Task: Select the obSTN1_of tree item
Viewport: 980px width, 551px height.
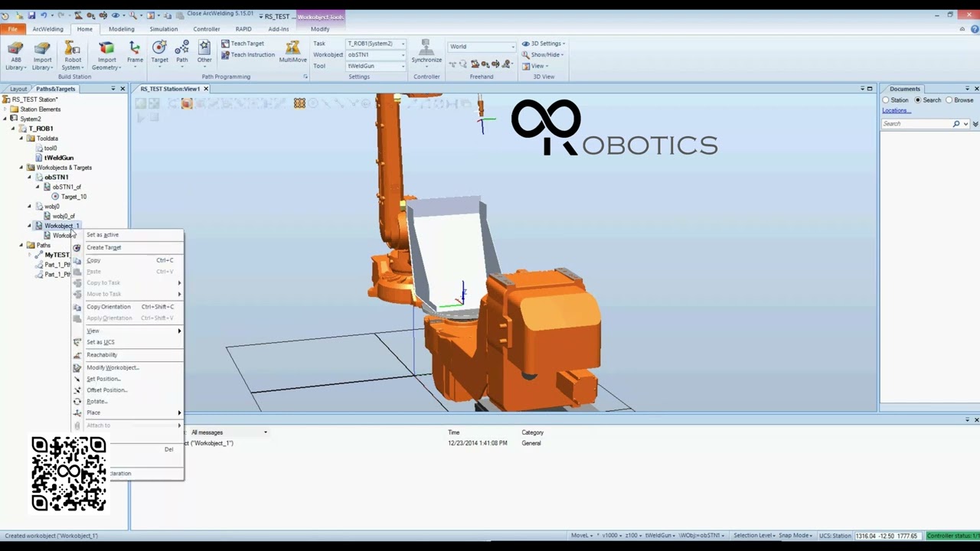Action: 67,187
